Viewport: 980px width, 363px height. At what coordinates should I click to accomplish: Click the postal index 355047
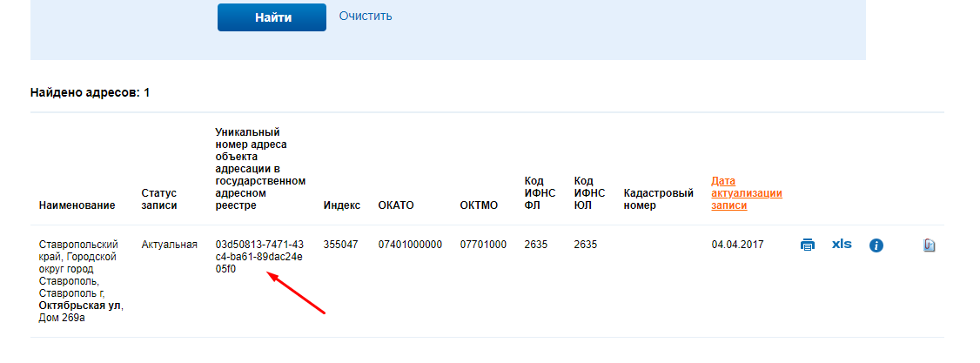[x=340, y=245]
